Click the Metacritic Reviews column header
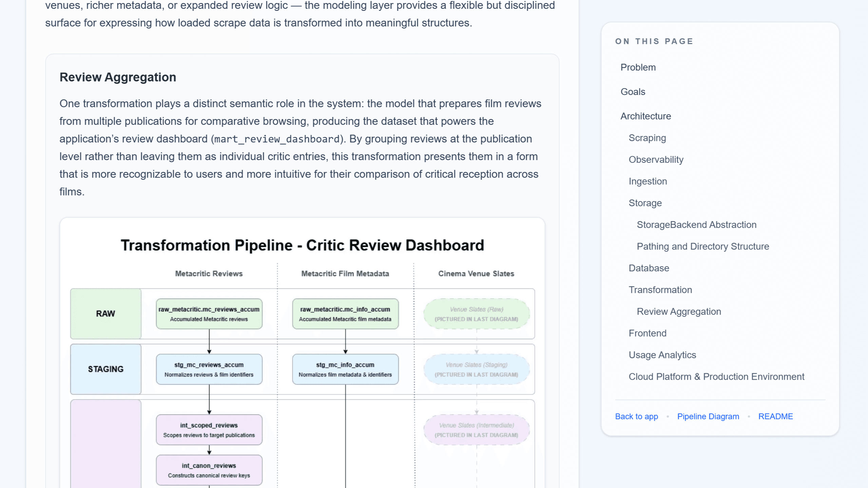868x488 pixels. click(209, 274)
